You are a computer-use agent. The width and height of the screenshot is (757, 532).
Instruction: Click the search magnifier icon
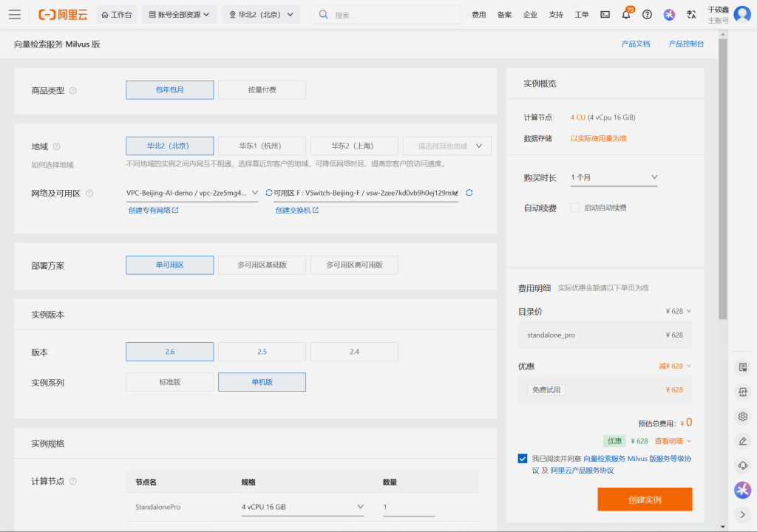324,15
